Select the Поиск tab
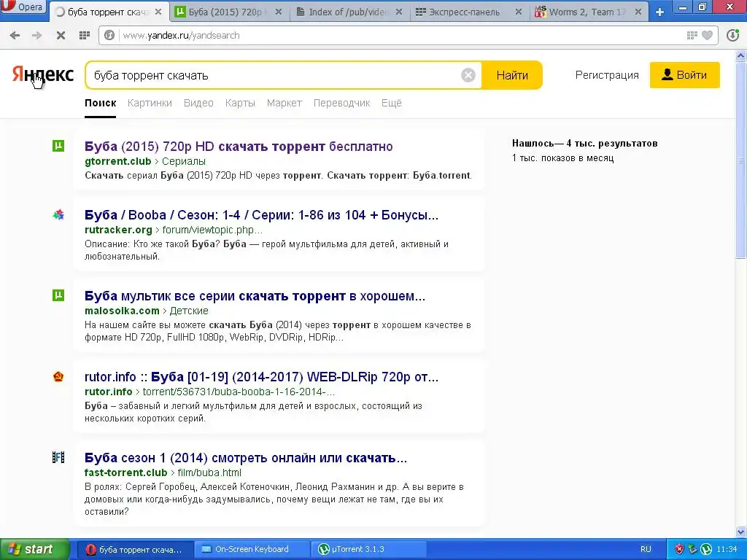 click(x=101, y=103)
